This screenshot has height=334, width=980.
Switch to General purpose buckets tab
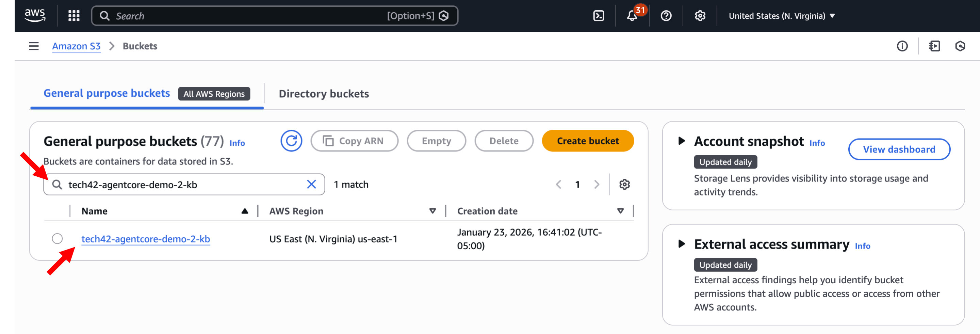click(107, 93)
